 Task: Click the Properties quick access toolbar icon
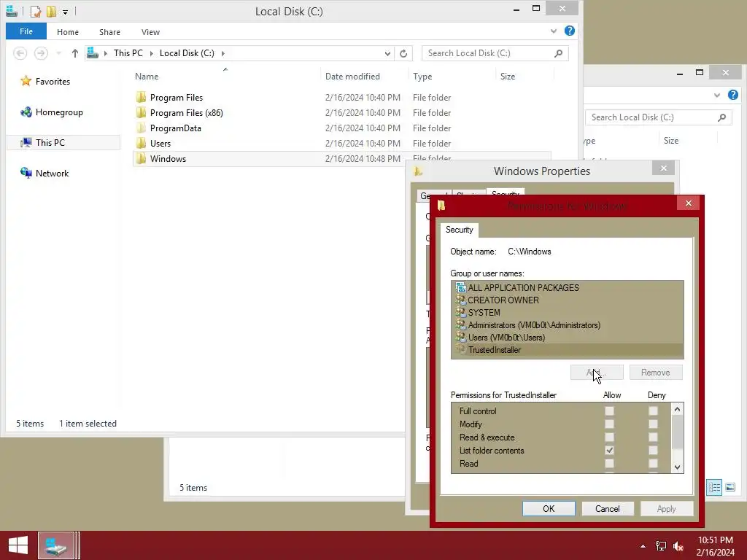click(35, 11)
